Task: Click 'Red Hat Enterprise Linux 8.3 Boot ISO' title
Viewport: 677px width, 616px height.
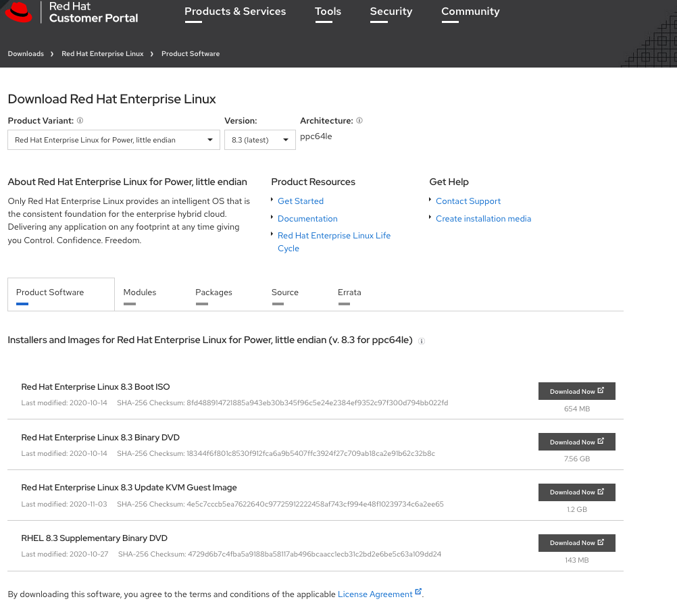Action: tap(95, 387)
